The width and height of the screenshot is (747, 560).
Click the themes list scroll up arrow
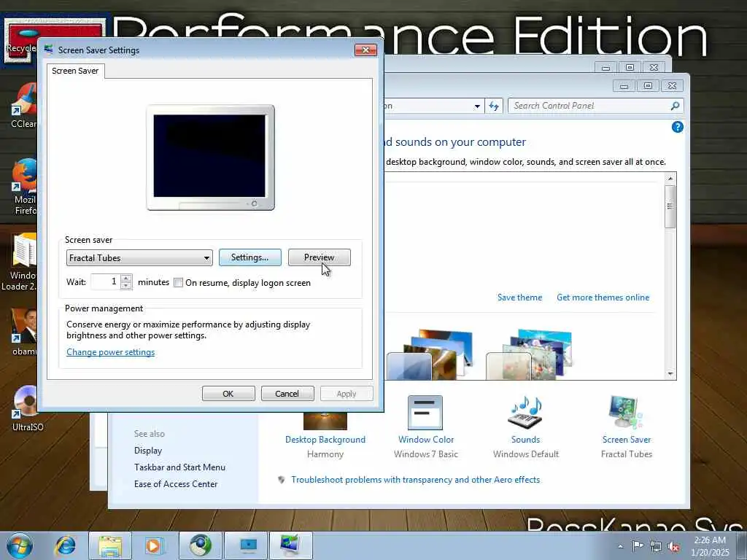670,179
